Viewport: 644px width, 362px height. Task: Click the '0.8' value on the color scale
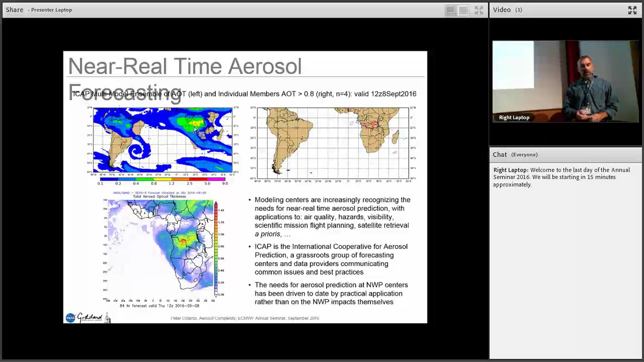point(154,184)
